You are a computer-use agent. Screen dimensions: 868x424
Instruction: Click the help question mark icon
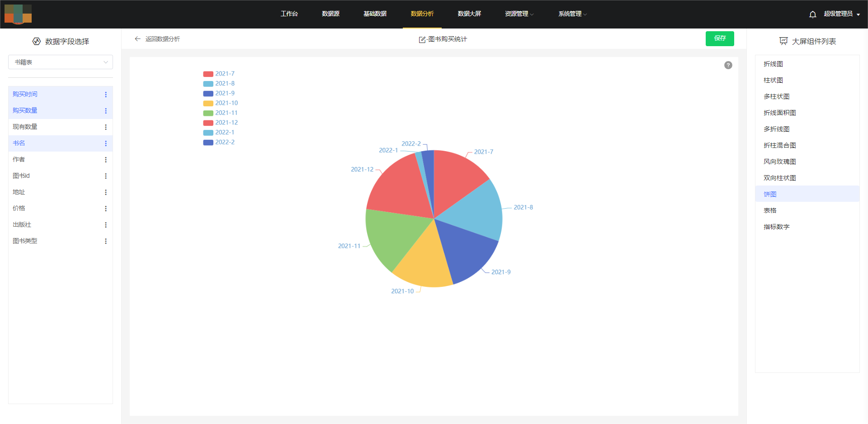(728, 65)
